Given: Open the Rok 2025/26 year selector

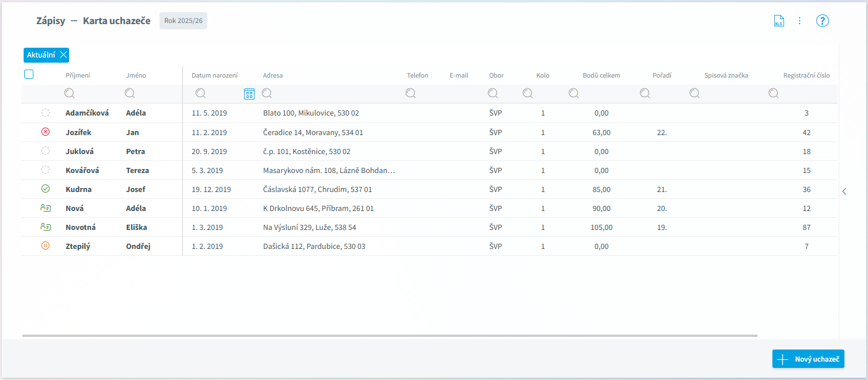Looking at the screenshot, I should point(183,21).
